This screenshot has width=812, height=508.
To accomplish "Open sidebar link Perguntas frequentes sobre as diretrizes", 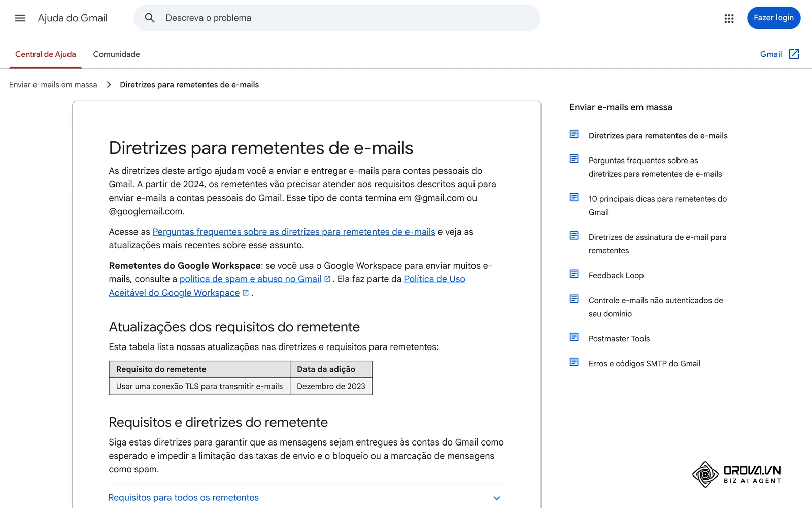I will point(655,167).
